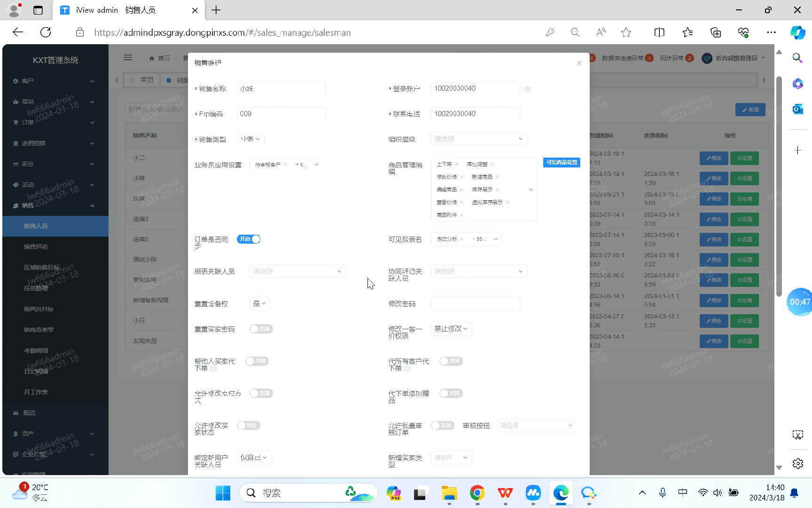Viewport: 812px width, 508px height.
Task: Click the 后台超级管理员 avatar icon
Action: coord(707,58)
